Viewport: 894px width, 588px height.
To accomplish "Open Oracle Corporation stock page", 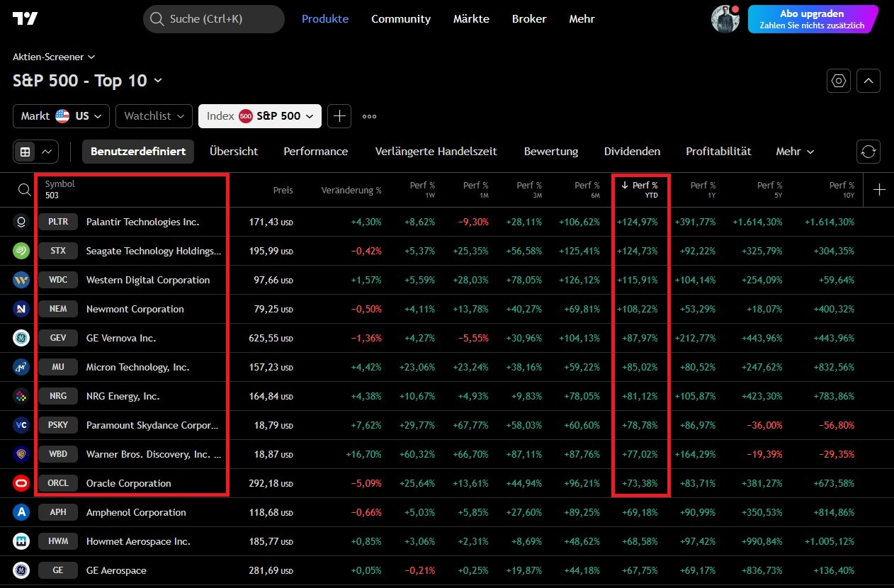I will coord(129,483).
